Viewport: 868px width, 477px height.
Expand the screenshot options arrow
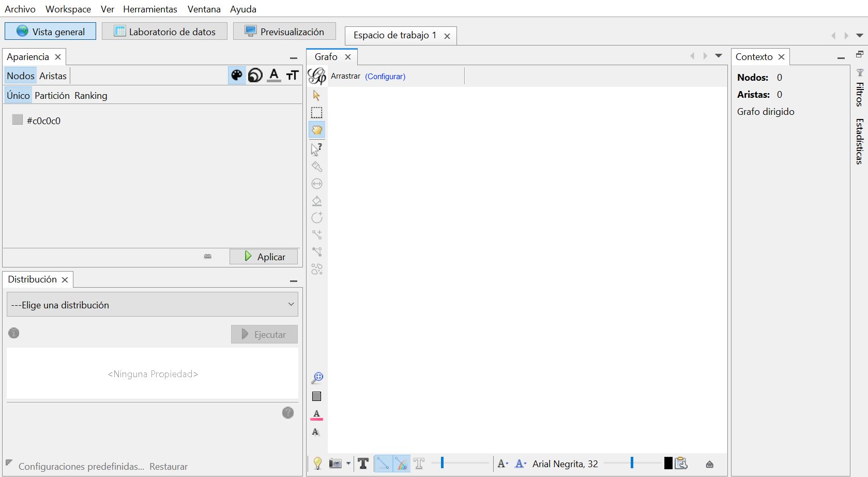(x=348, y=464)
